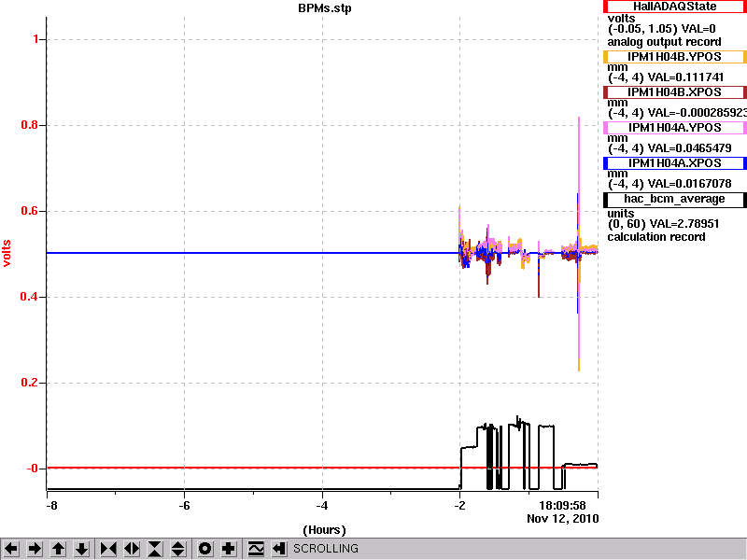Click the red volts y-axis label
Image resolution: width=747 pixels, height=560 pixels.
coord(7,253)
